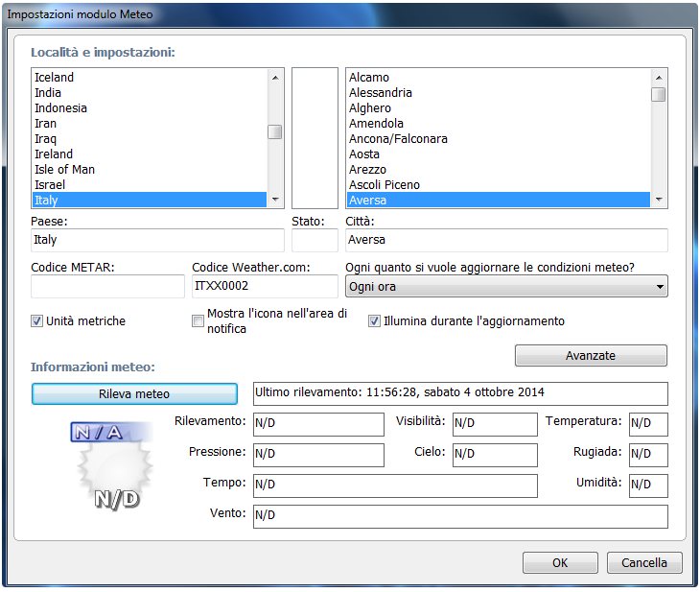Click the Codice METAR input field

(x=107, y=287)
